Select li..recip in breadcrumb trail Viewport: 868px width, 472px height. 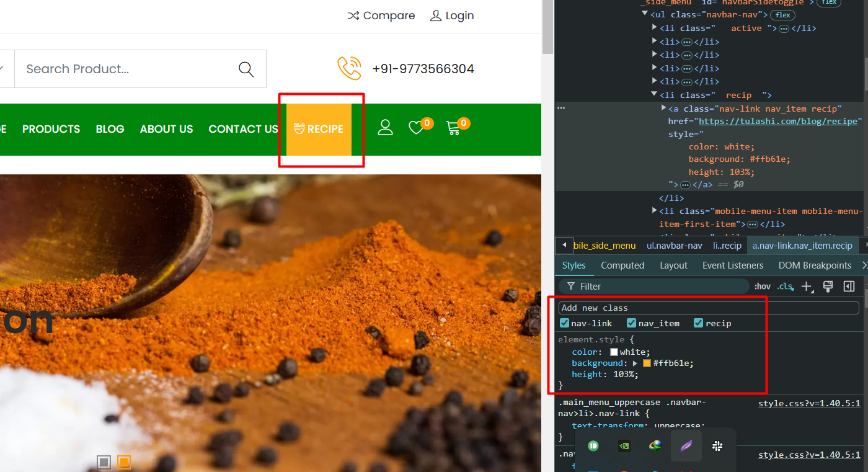point(727,246)
